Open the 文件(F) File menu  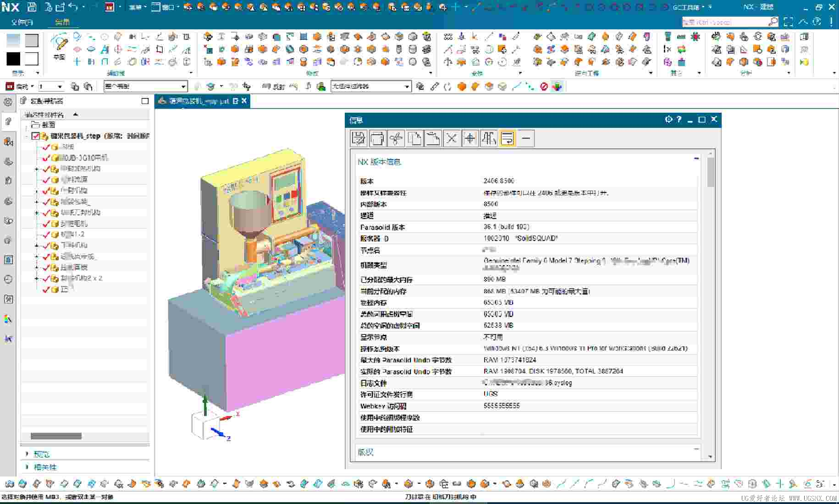click(x=22, y=22)
